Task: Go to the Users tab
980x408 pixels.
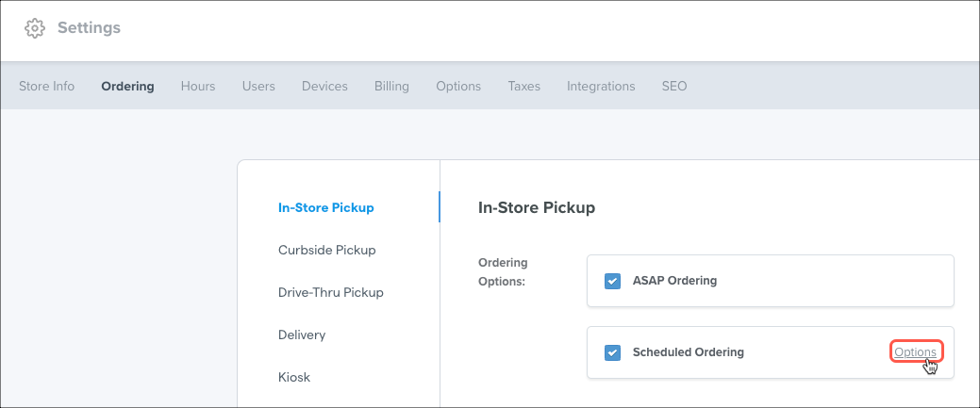Action: [258, 87]
